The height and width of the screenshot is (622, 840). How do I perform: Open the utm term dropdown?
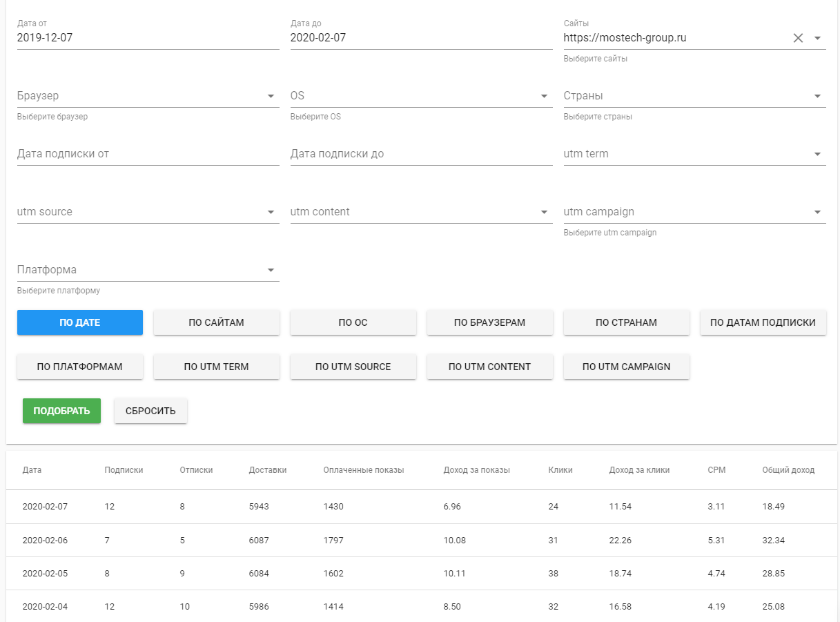[x=817, y=154]
